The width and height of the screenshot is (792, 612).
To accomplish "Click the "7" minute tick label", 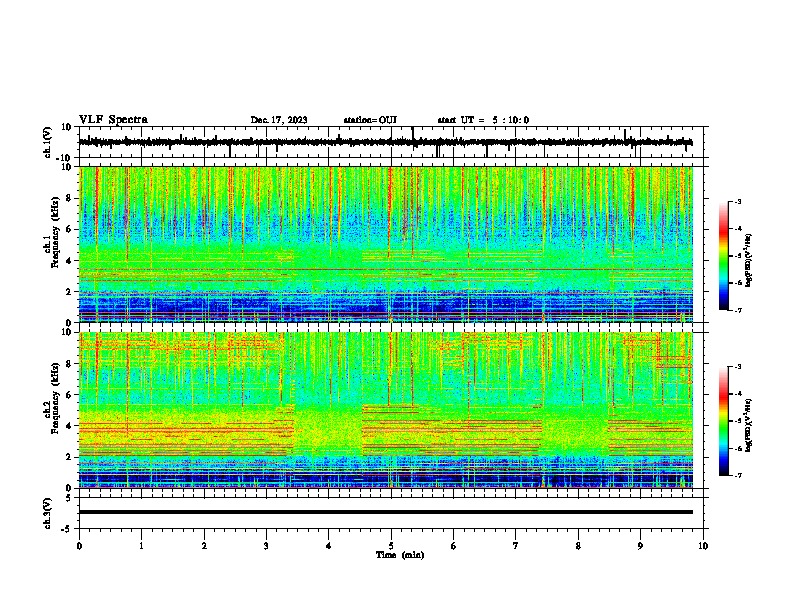I will tap(516, 546).
